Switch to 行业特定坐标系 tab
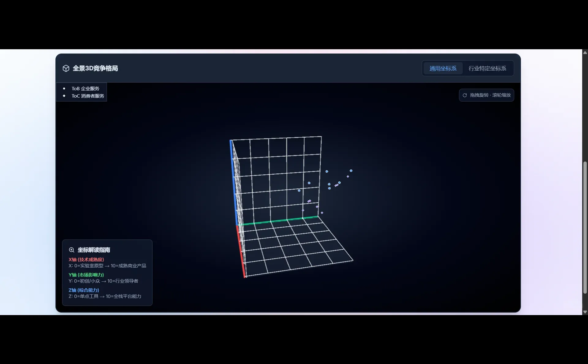This screenshot has height=364, width=588. pos(487,69)
